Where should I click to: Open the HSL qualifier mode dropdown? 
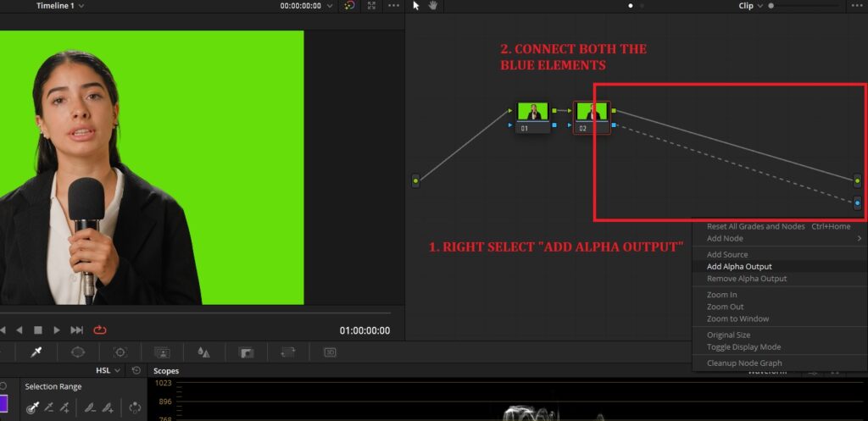108,370
